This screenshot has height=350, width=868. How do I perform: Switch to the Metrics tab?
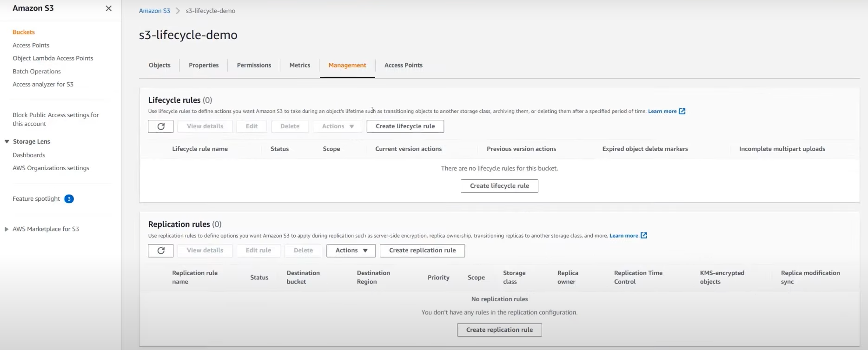tap(300, 66)
